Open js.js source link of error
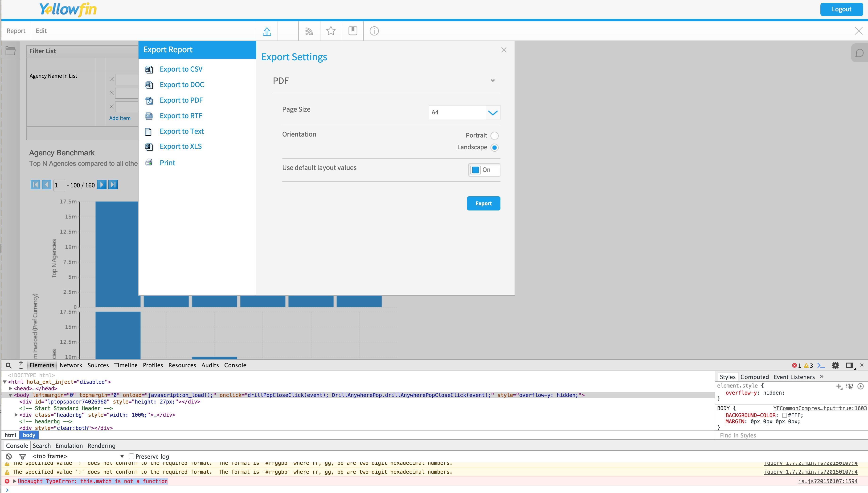 (x=828, y=481)
